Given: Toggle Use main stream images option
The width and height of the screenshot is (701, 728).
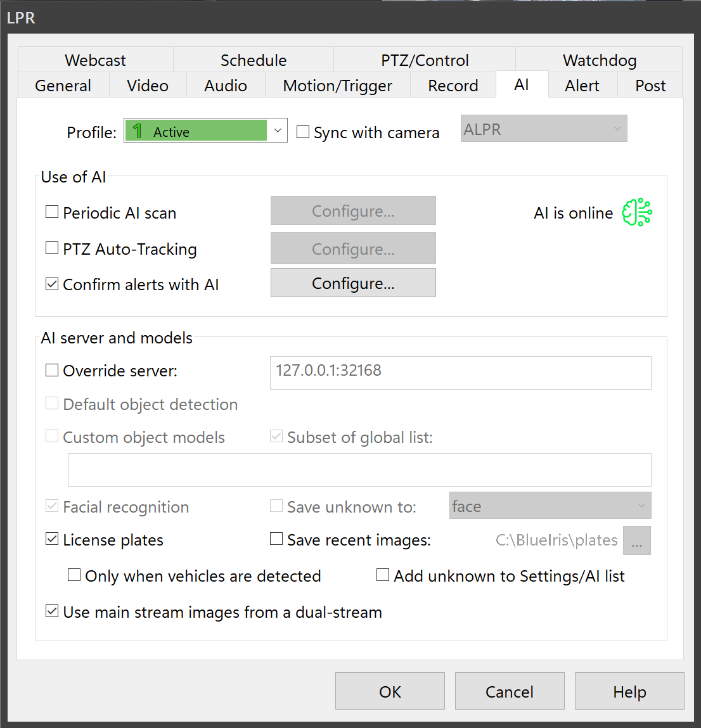Looking at the screenshot, I should tap(52, 611).
